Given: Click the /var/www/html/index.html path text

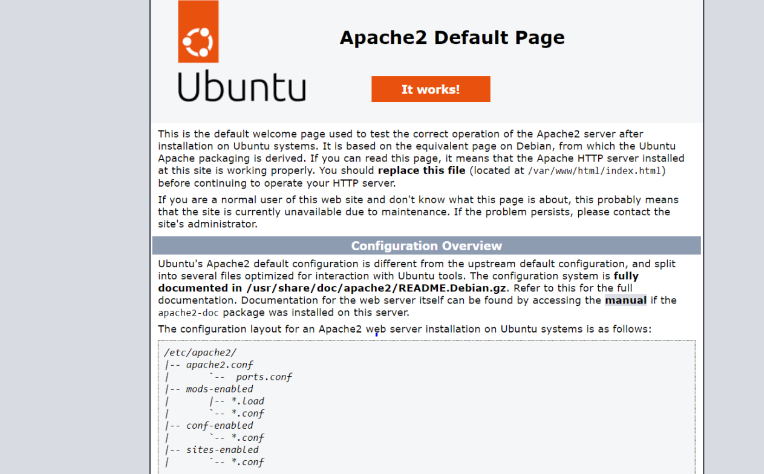Looking at the screenshot, I should (594, 171).
